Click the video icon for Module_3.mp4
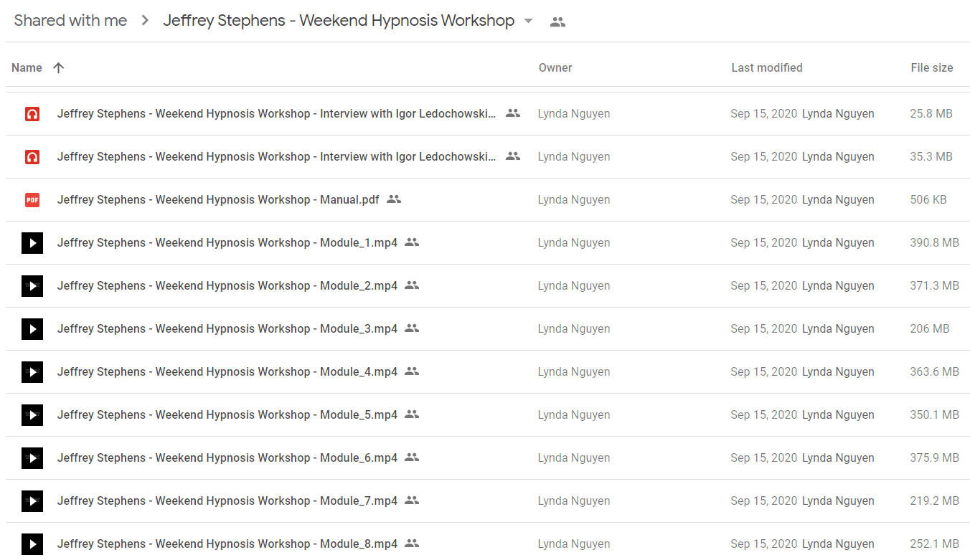Viewport: 970px width, 560px height. coord(32,329)
